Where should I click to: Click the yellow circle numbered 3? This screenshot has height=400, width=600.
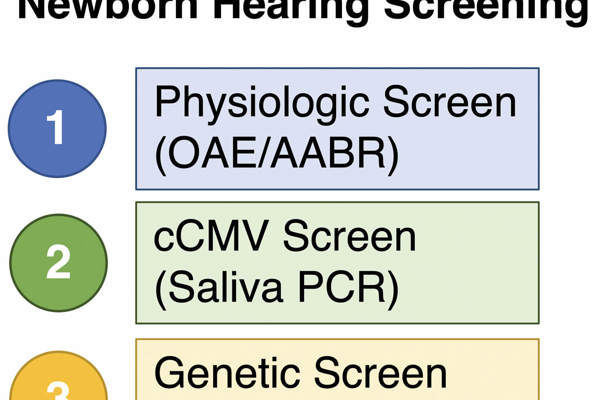click(x=57, y=385)
